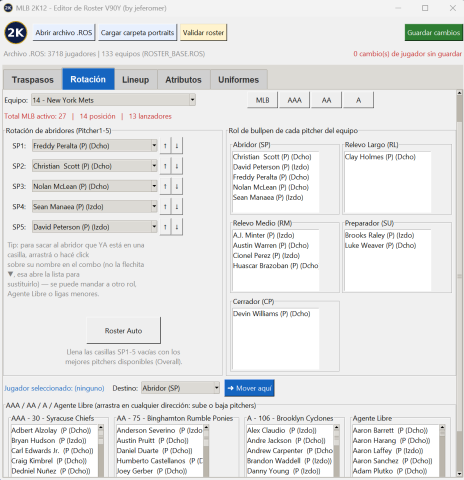The image size is (464, 480).
Task: Click Jugador seleccionado (ninguno) label
Action: click(54, 388)
